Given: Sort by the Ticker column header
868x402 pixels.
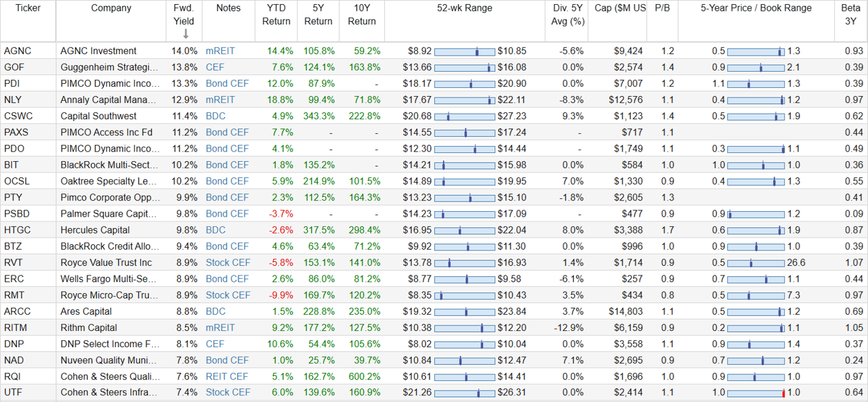Looking at the screenshot, I should (27, 8).
